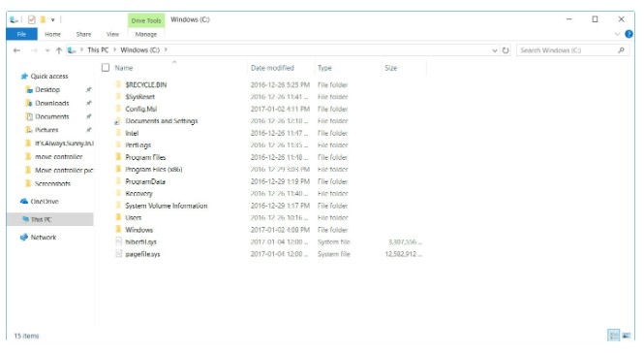Select the pagefile.sys file name
The height and width of the screenshot is (353, 644).
pos(142,254)
